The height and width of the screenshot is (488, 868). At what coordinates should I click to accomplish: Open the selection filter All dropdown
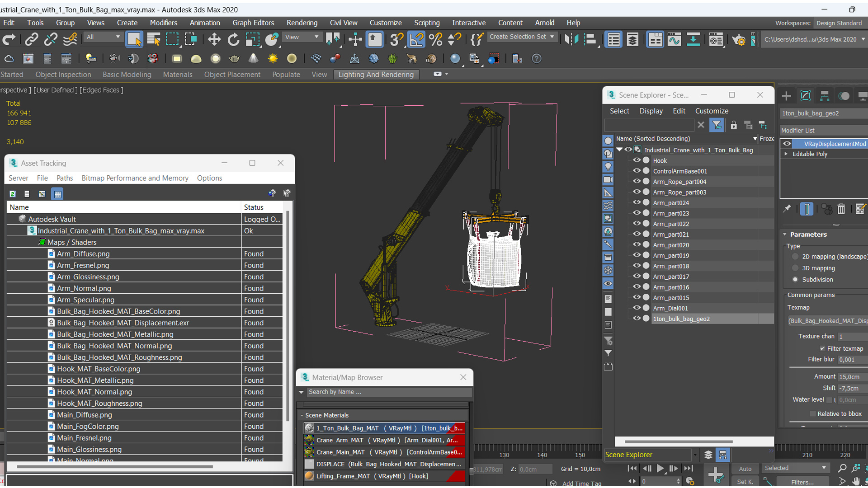[x=103, y=37]
